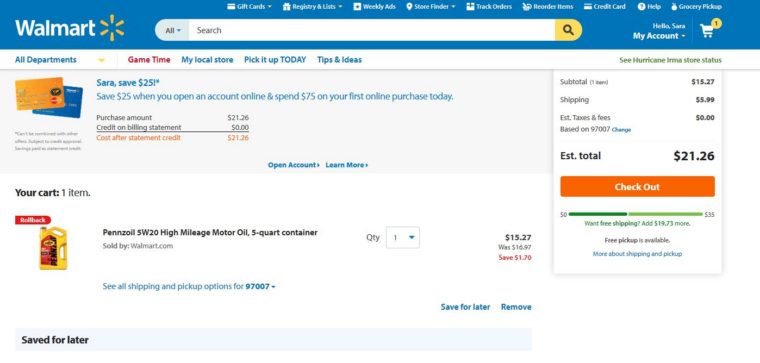This screenshot has width=760, height=363.
Task: Open the Game Time tab
Action: click(149, 60)
